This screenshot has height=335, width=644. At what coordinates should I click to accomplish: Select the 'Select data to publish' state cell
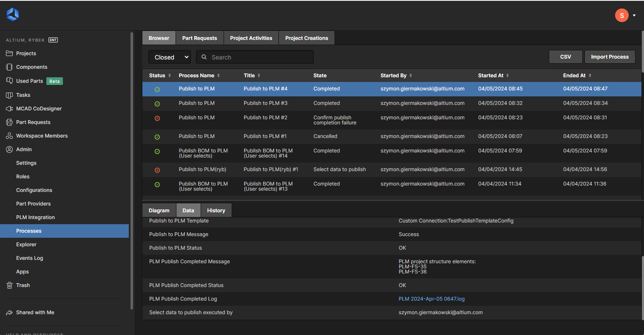pyautogui.click(x=340, y=169)
